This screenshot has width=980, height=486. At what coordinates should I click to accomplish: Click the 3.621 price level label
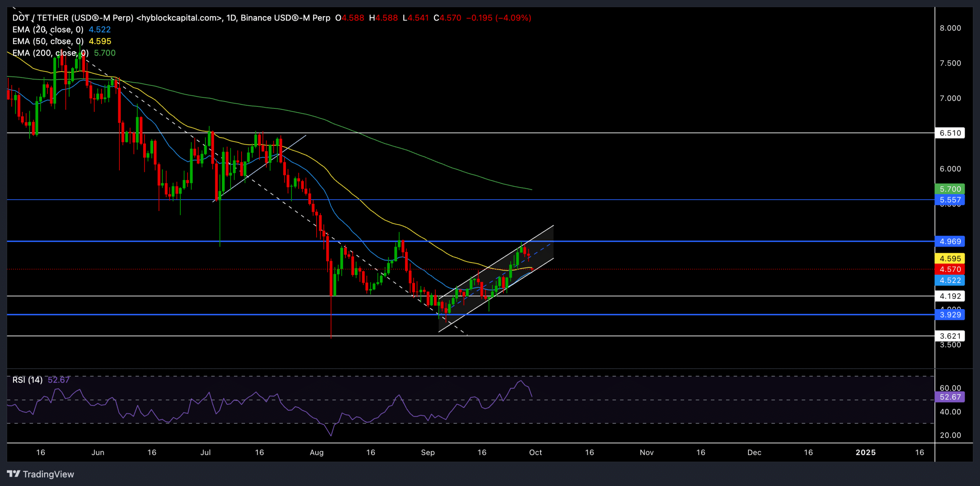[950, 336]
